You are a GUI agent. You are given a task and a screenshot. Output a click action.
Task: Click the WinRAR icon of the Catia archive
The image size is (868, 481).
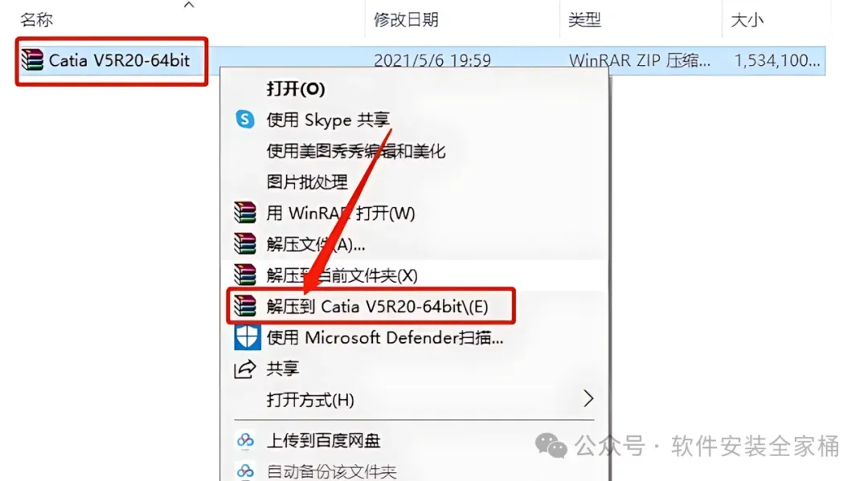tap(32, 59)
